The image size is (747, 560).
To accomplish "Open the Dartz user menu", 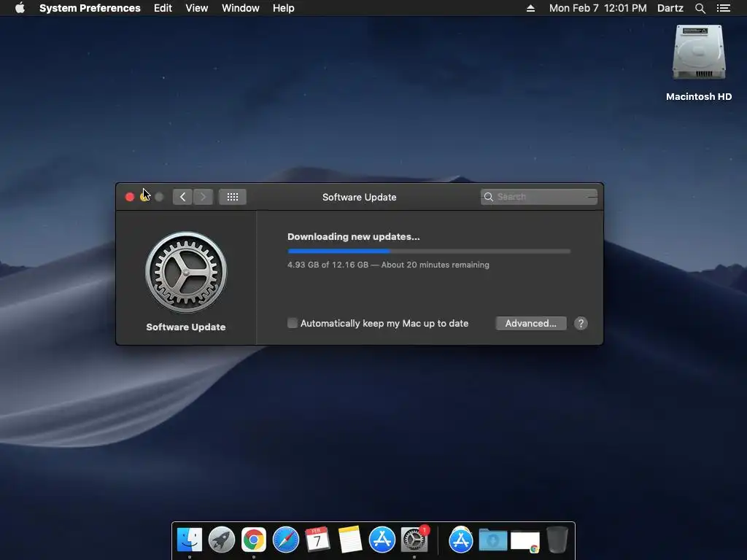I will [670, 8].
